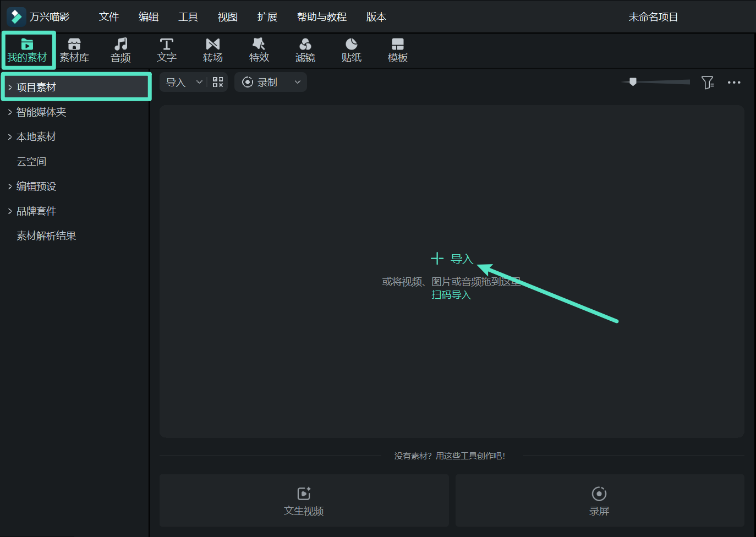
Task: Expand the 品牌套件 section
Action: [10, 211]
